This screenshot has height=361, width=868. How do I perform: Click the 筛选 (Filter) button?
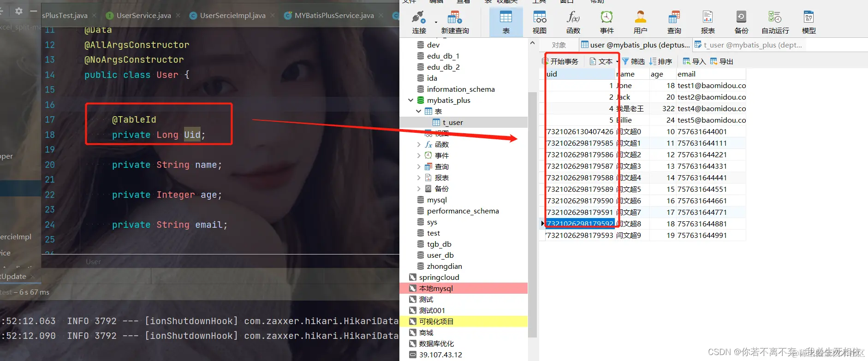633,61
